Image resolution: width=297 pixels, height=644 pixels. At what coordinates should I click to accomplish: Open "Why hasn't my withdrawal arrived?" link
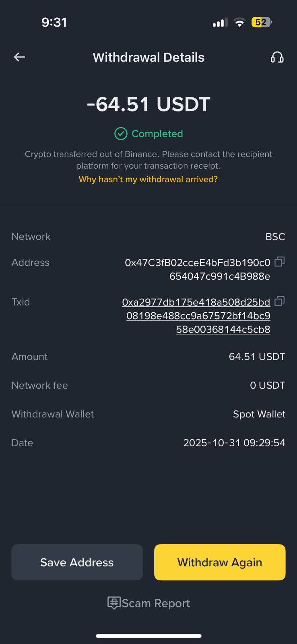(x=148, y=180)
